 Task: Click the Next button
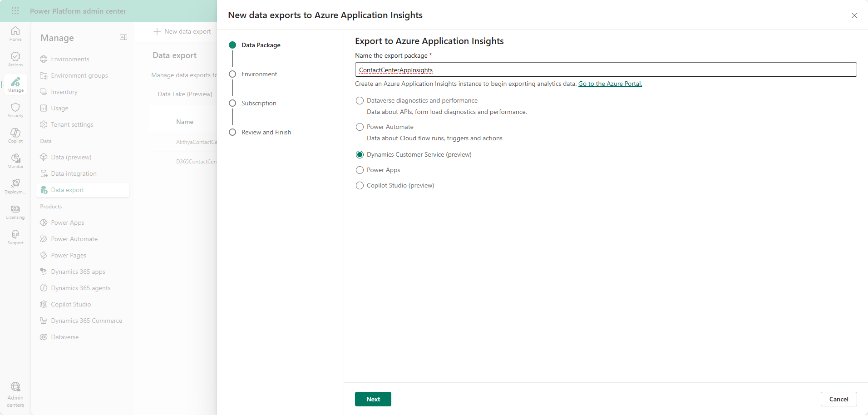373,399
